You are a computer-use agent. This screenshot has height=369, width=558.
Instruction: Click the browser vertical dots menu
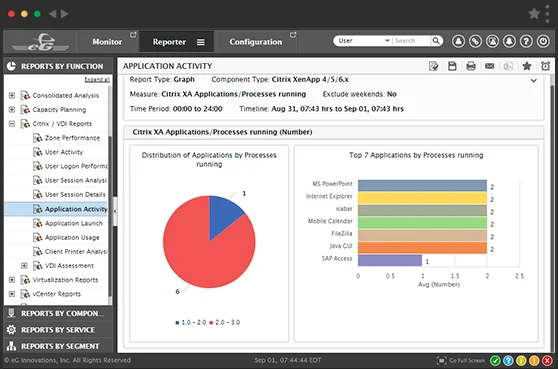pyautogui.click(x=547, y=14)
